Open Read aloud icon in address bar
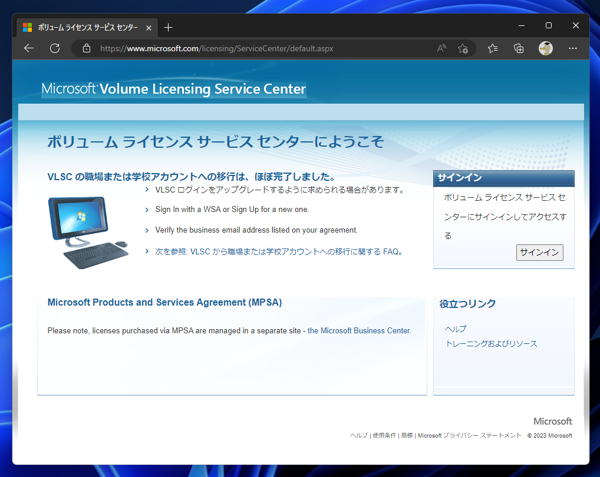Screen dimensions: 600x477 441,49
